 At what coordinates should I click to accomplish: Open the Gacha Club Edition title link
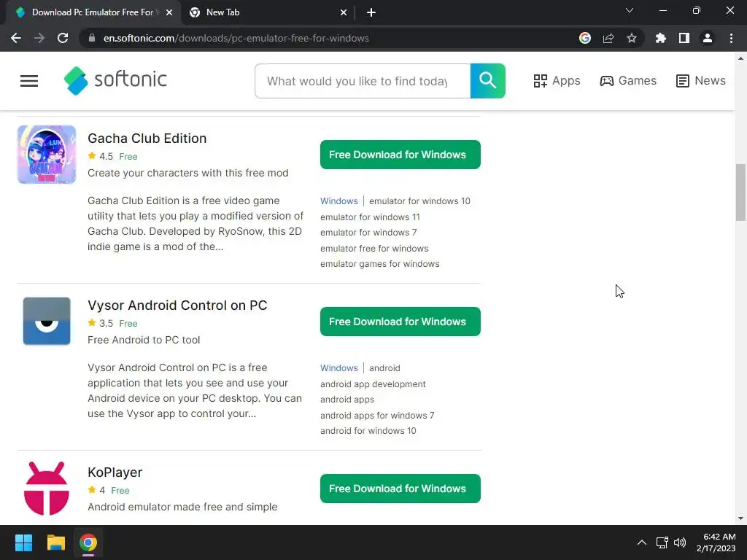point(147,138)
